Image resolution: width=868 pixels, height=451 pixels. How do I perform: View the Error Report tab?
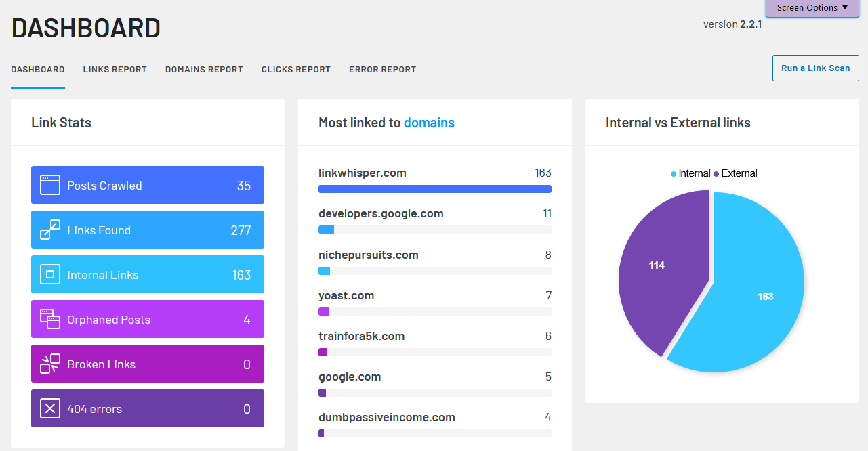(382, 69)
